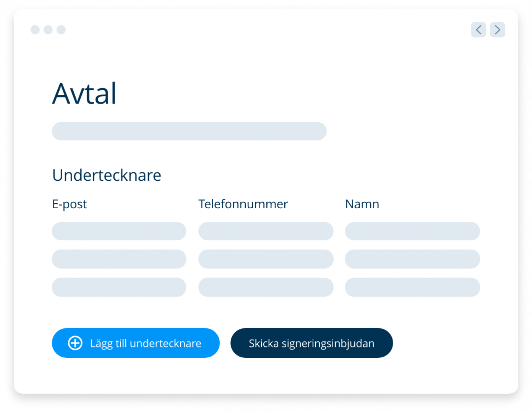The height and width of the screenshot is (412, 532).
Task: Click the middle window dot icon
Action: click(48, 30)
